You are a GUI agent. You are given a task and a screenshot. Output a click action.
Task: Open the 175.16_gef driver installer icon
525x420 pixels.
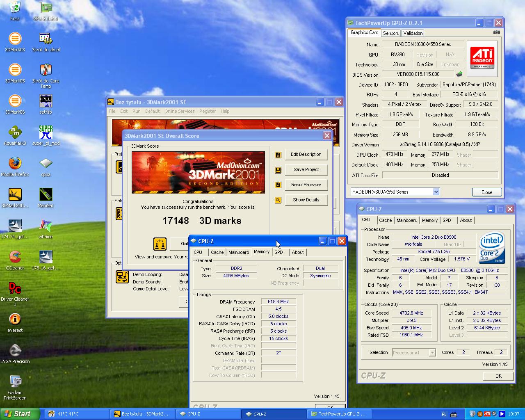point(46,260)
